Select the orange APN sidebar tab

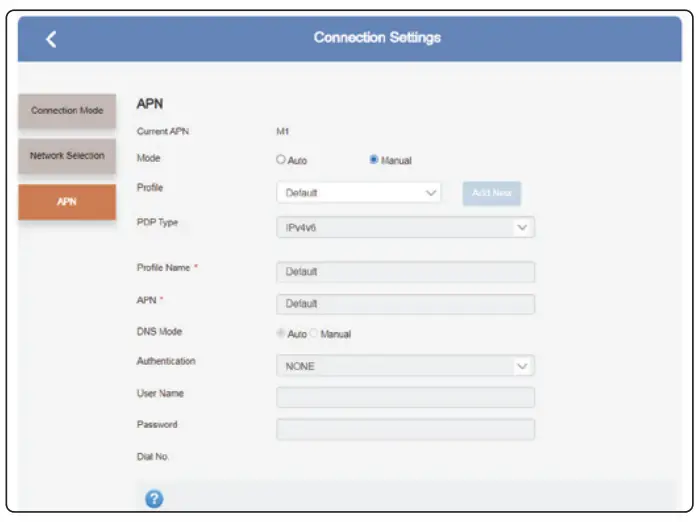67,202
